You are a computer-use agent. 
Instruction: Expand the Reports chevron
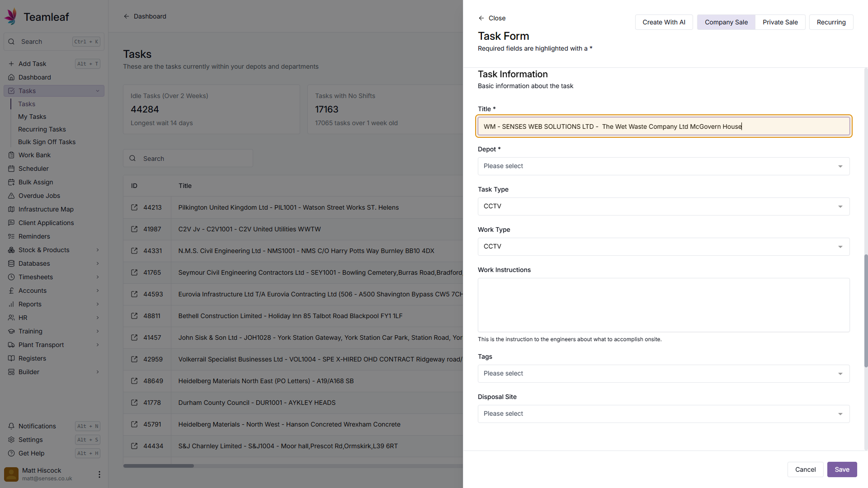pyautogui.click(x=98, y=304)
